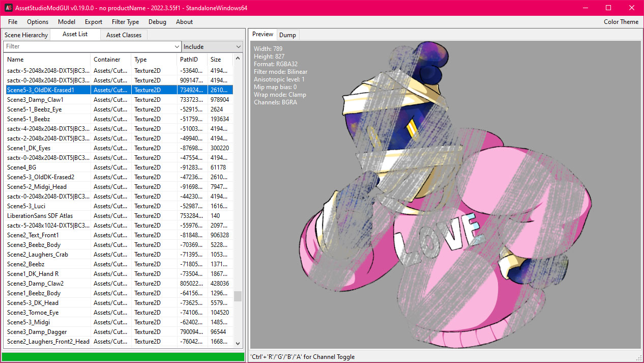Select Scene3_Damp_Claw1 row
Screen dimensions: 644x363
(x=119, y=100)
